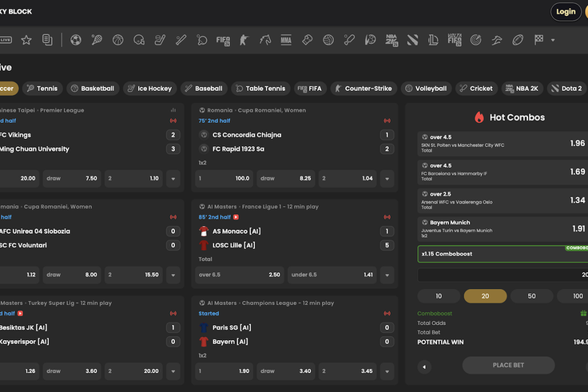Image resolution: width=588 pixels, height=392 pixels.
Task: Select the Horse Racing icon
Action: tap(265, 40)
